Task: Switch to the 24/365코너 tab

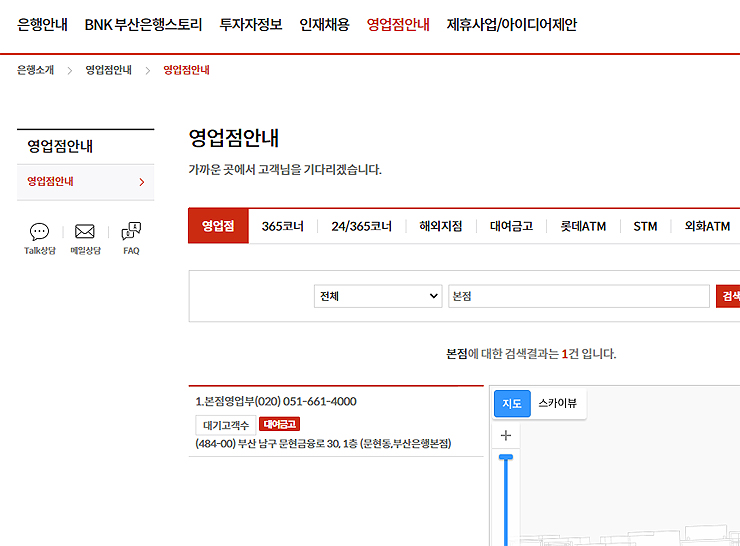Action: pyautogui.click(x=362, y=227)
